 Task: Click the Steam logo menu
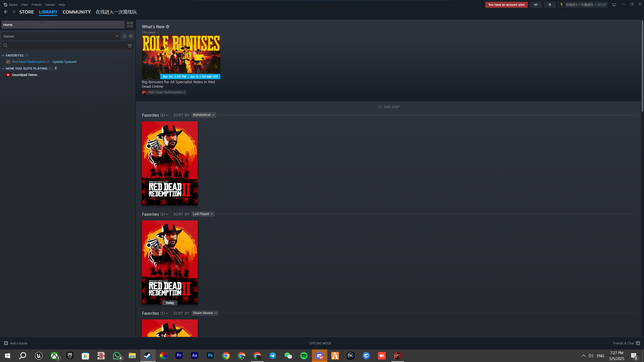click(11, 5)
